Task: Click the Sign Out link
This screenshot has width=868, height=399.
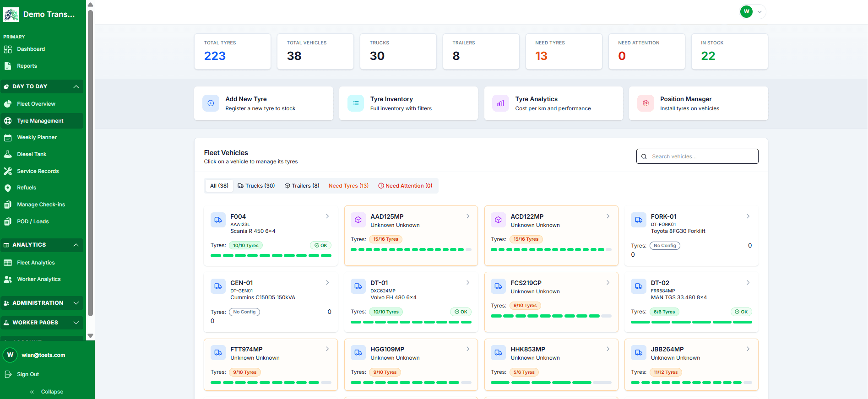Action: click(28, 374)
